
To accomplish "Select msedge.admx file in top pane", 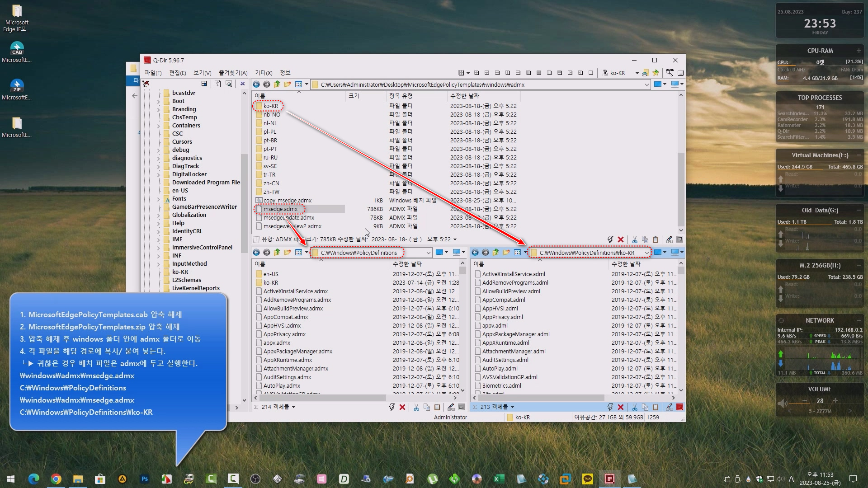I will [x=280, y=209].
